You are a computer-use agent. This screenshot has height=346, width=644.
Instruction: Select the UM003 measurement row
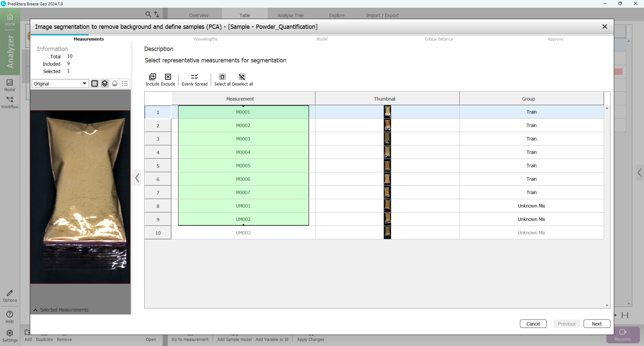(x=243, y=233)
